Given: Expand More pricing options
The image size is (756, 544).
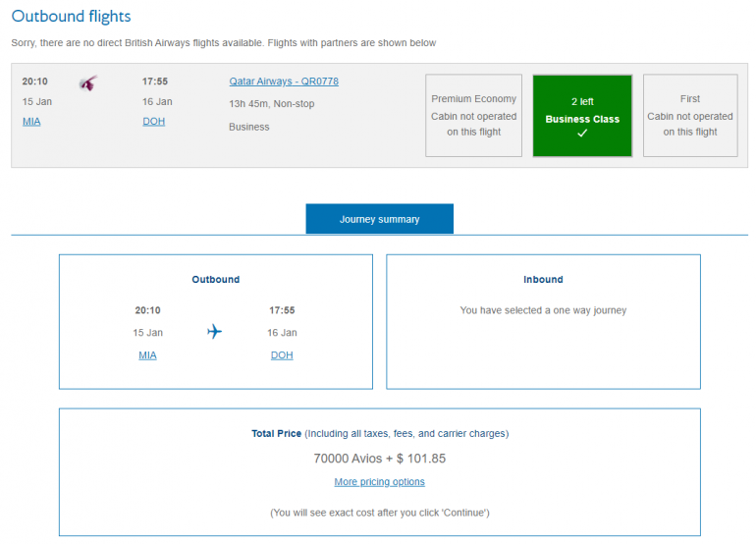Looking at the screenshot, I should pyautogui.click(x=379, y=482).
